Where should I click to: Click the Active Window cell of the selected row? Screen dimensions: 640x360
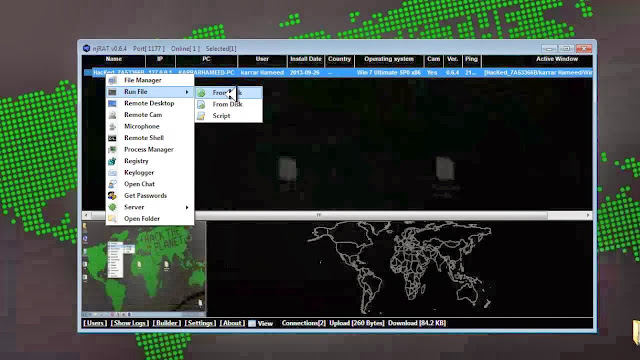point(538,73)
